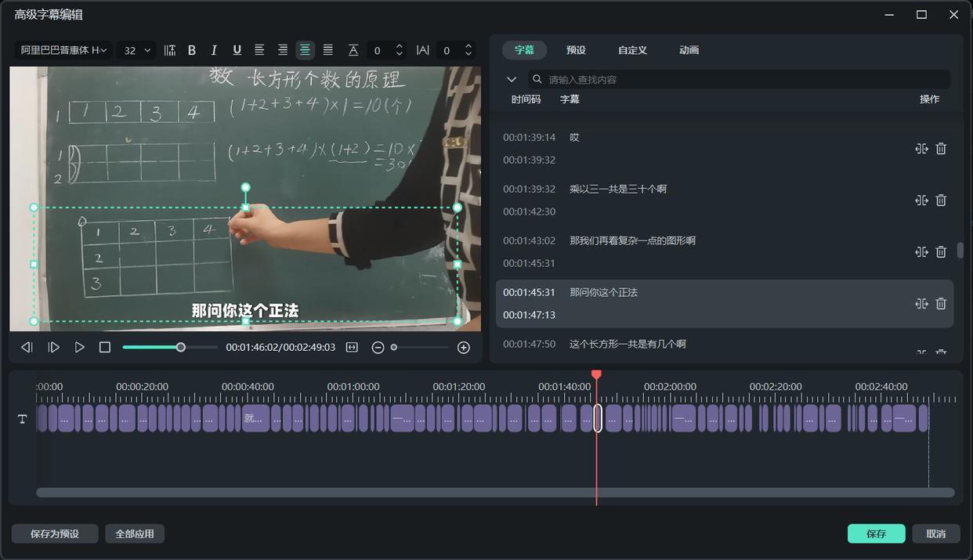Justify the subtitle text

[x=328, y=50]
